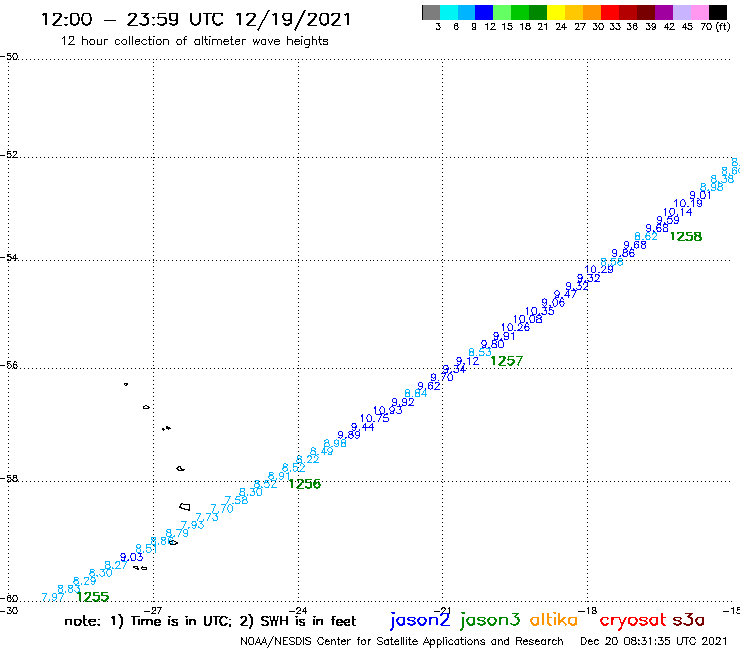This screenshot has width=740, height=650.
Task: Click the -52 latitude axis label
Action: (x=9, y=155)
